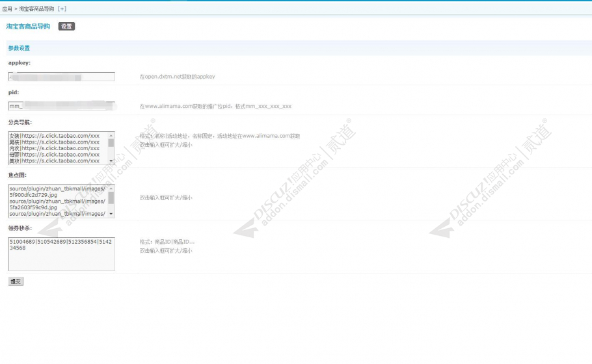Click the pid: field label
The height and width of the screenshot is (364, 592).
[x=14, y=92]
